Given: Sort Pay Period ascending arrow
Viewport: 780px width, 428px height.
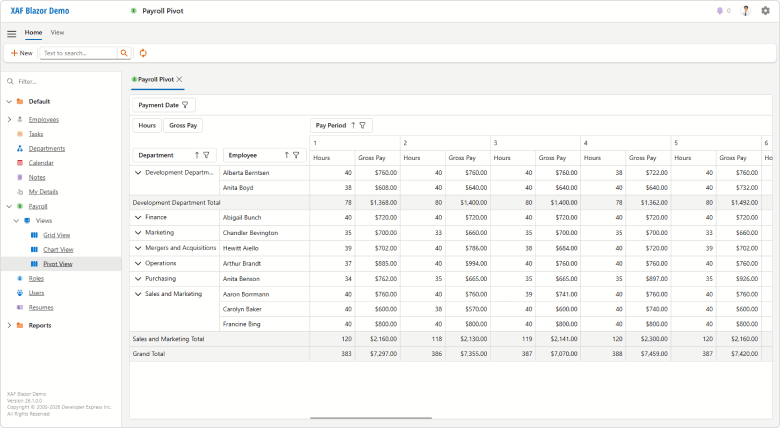Looking at the screenshot, I should [x=353, y=125].
